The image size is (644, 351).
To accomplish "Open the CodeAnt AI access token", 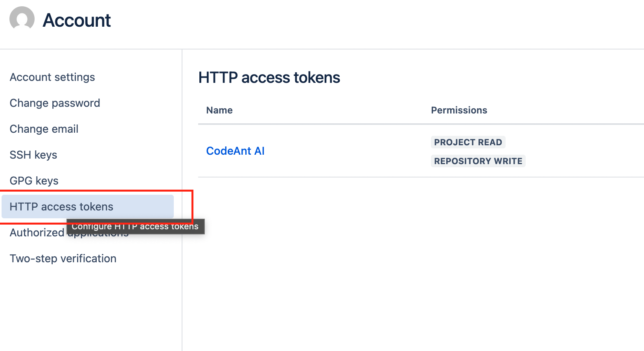I will click(x=235, y=151).
